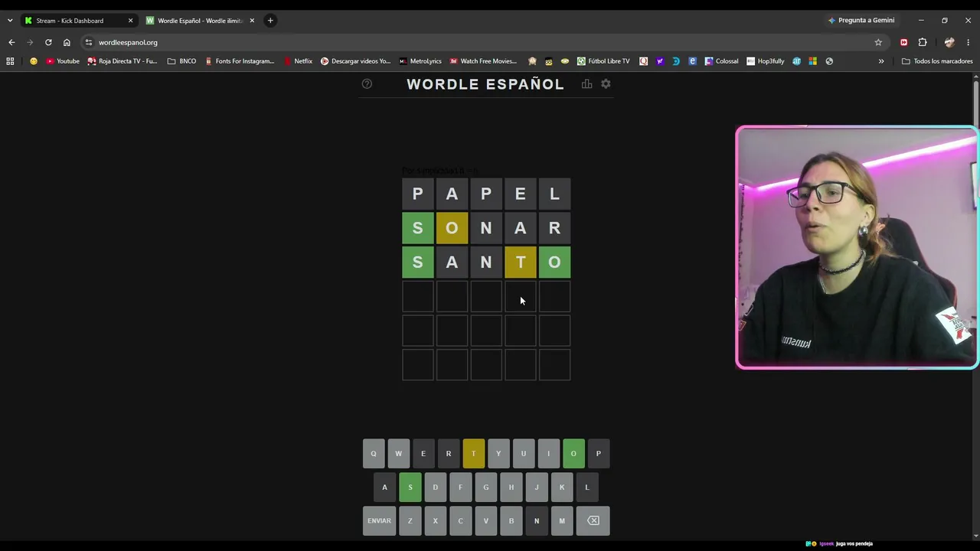Click the U key on the keyboard
The height and width of the screenshot is (551, 980).
tap(524, 453)
